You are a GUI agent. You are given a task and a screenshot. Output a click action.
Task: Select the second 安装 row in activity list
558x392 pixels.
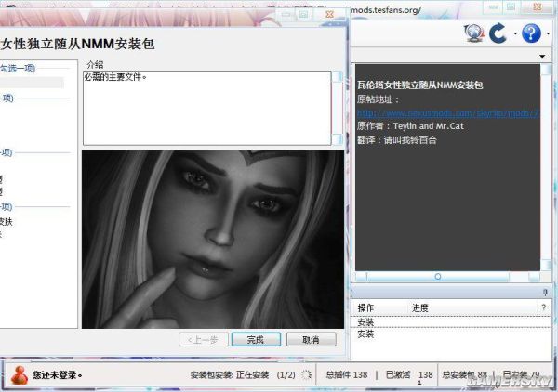point(450,333)
